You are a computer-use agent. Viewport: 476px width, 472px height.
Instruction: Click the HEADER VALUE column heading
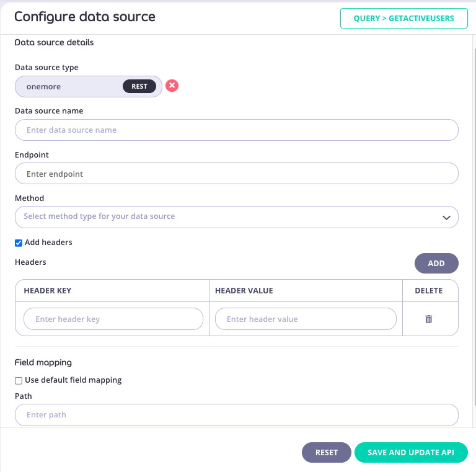pyautogui.click(x=244, y=290)
